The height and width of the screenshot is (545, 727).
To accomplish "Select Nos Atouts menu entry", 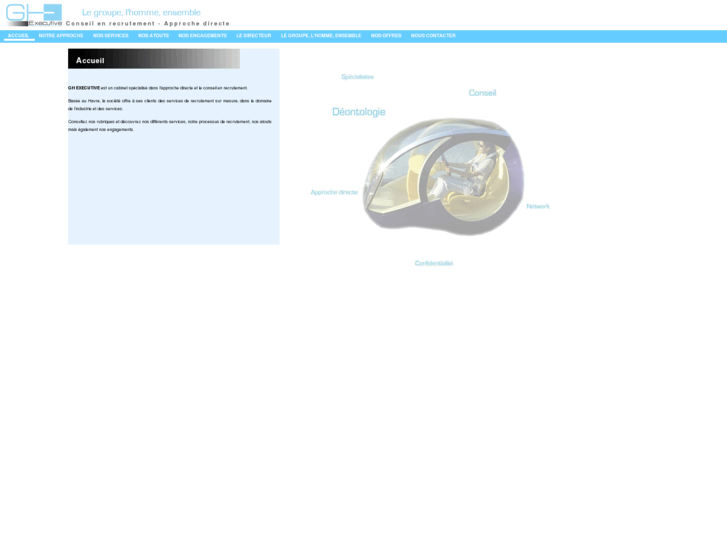I will coord(153,36).
